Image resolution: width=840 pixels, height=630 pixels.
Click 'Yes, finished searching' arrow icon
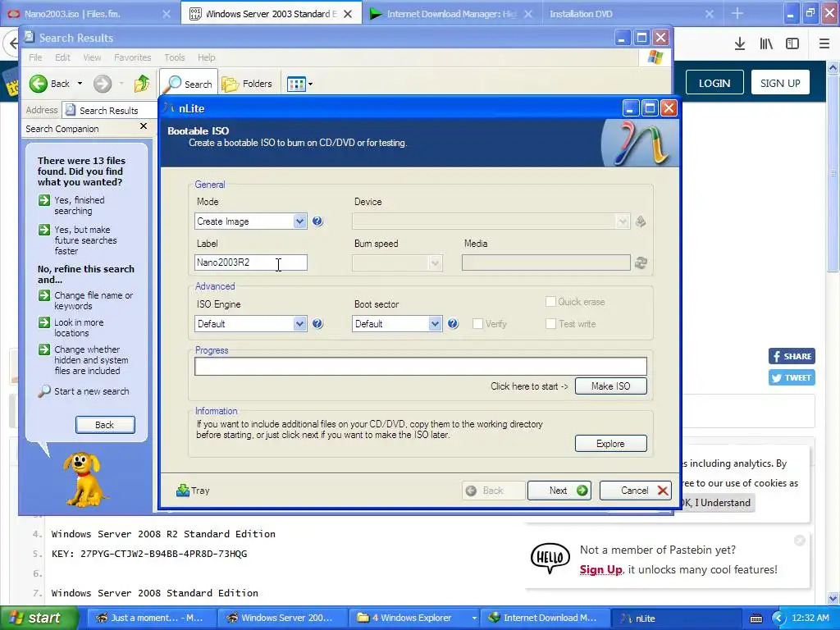(44, 200)
